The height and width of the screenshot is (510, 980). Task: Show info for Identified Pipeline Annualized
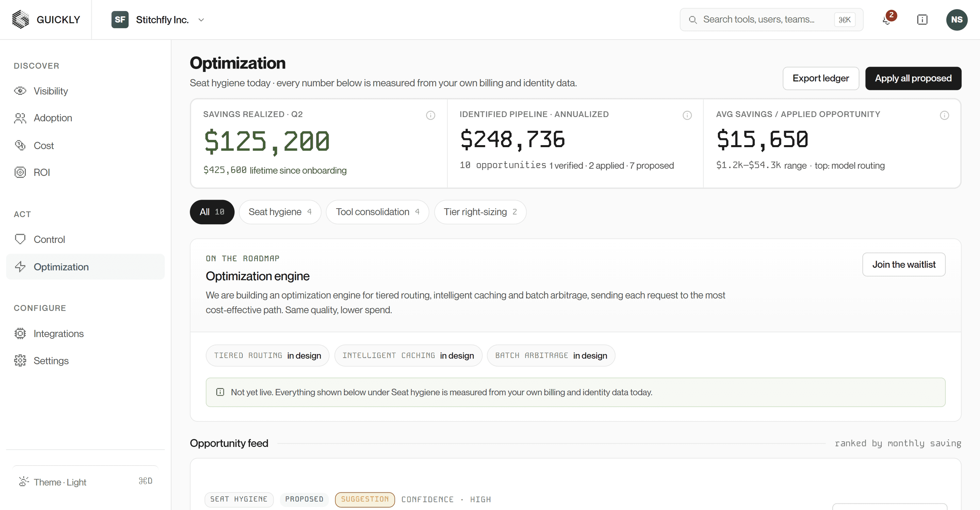pos(687,115)
